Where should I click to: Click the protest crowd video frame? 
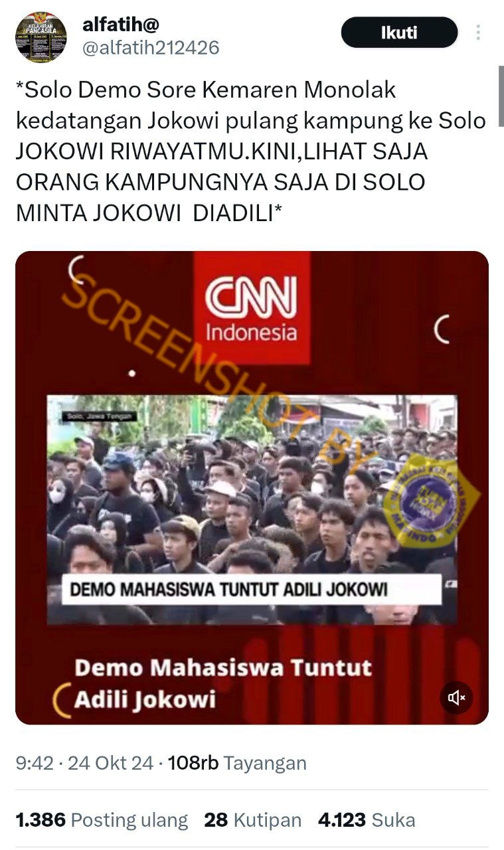[252, 510]
